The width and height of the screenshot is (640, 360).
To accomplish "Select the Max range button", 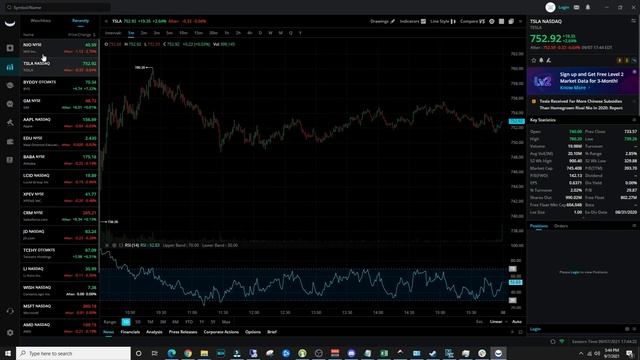I will pos(226,322).
